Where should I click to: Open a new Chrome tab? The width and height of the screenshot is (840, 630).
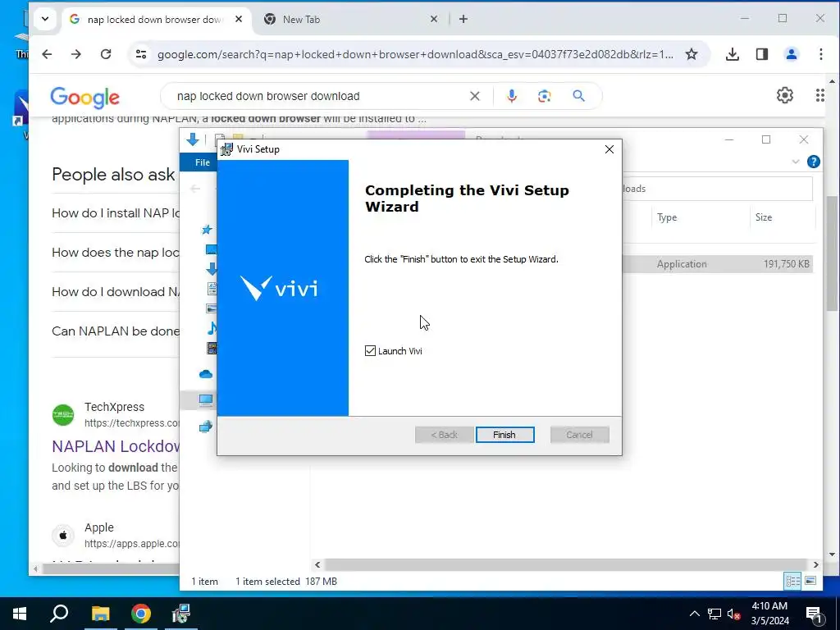pyautogui.click(x=463, y=20)
